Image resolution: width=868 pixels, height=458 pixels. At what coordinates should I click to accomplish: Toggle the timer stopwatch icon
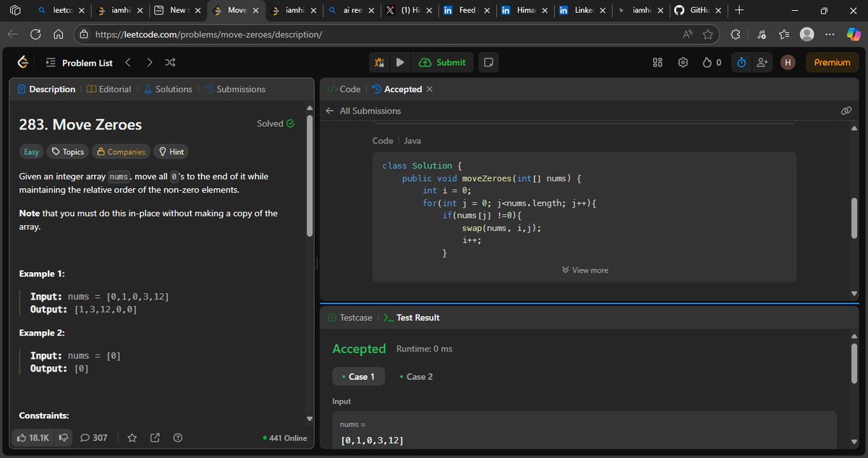pyautogui.click(x=741, y=63)
